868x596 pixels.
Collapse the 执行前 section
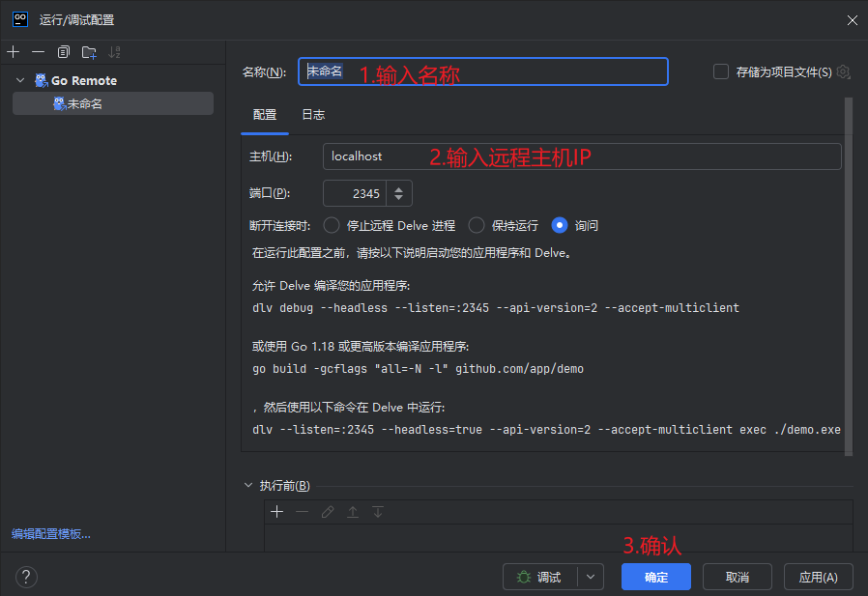coord(247,486)
